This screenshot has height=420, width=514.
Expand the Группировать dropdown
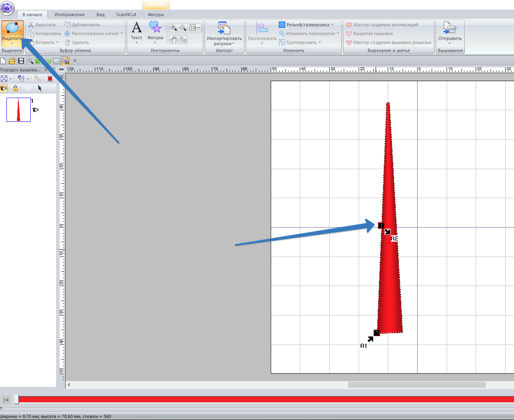tap(320, 42)
